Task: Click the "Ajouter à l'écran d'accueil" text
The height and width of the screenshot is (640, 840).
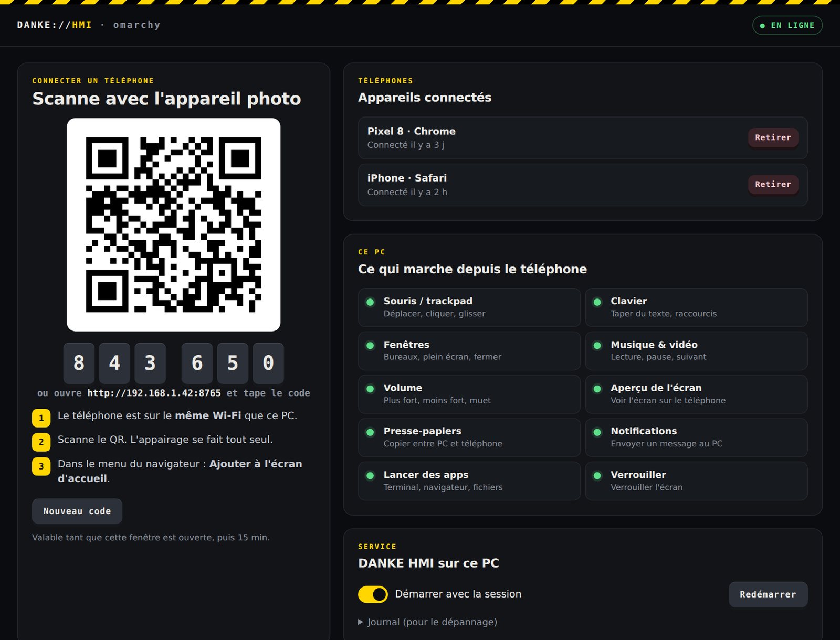Action: coord(180,471)
